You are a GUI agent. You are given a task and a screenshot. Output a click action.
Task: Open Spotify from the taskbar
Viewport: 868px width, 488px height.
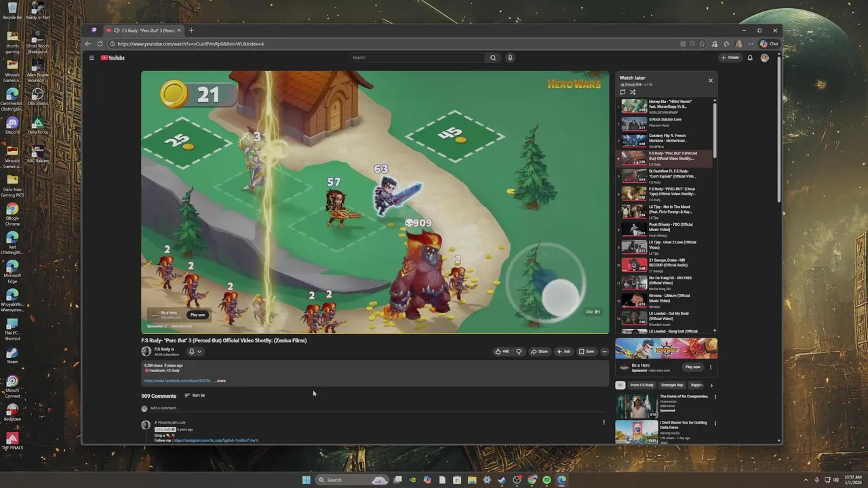[x=547, y=480]
